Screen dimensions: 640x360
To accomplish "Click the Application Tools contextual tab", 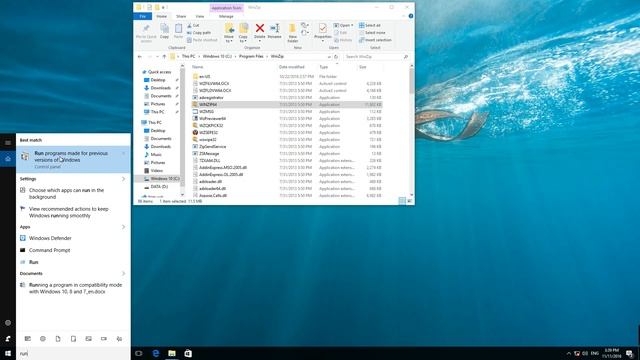I will [227, 8].
